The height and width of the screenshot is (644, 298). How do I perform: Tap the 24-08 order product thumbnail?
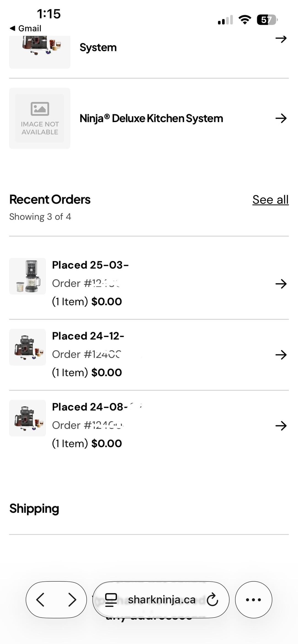click(28, 418)
